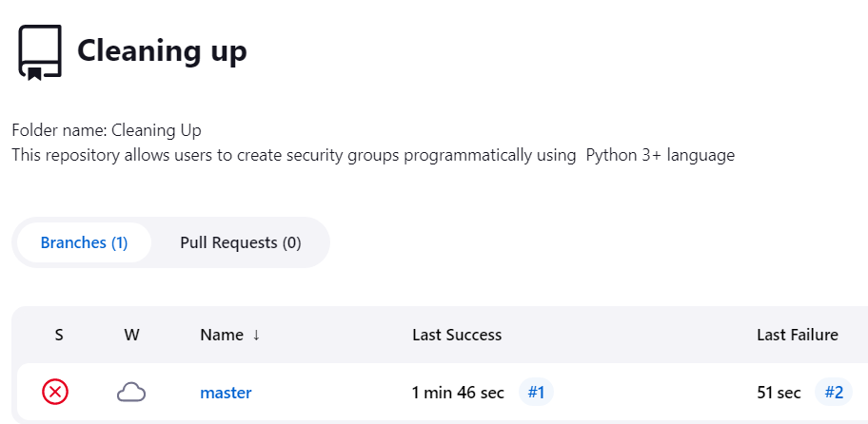Open the Pull Requests (0) tab
Image resolution: width=868 pixels, height=424 pixels.
240,242
